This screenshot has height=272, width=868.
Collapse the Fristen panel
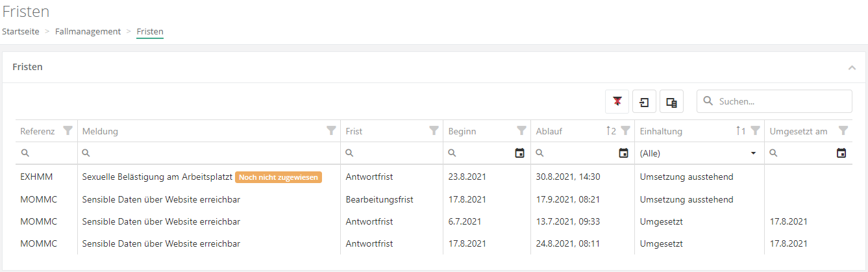click(852, 68)
